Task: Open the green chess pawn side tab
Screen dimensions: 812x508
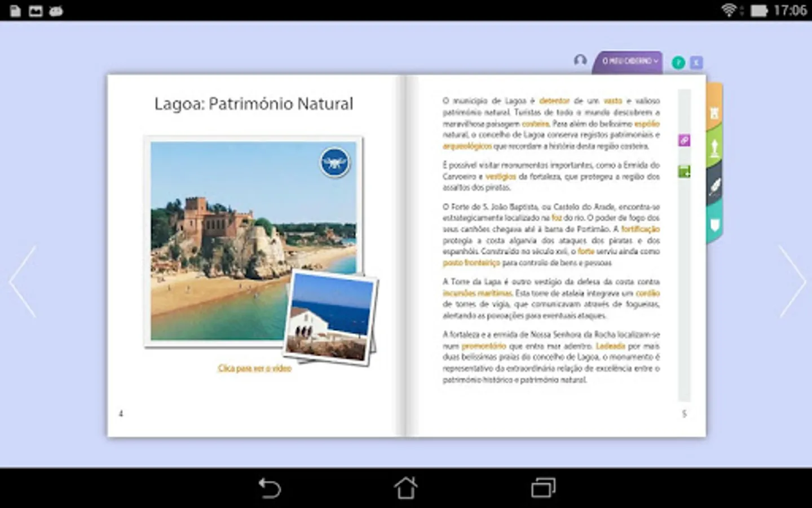Action: pyautogui.click(x=714, y=148)
